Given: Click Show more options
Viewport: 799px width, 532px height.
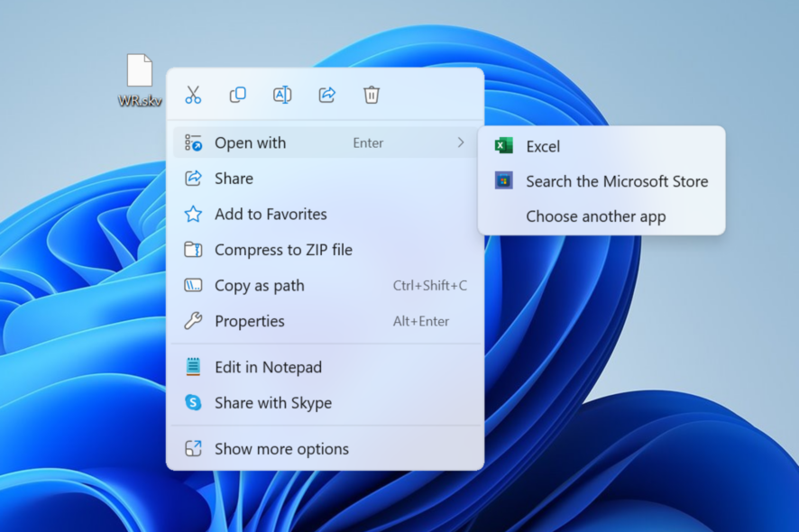Looking at the screenshot, I should (x=326, y=448).
